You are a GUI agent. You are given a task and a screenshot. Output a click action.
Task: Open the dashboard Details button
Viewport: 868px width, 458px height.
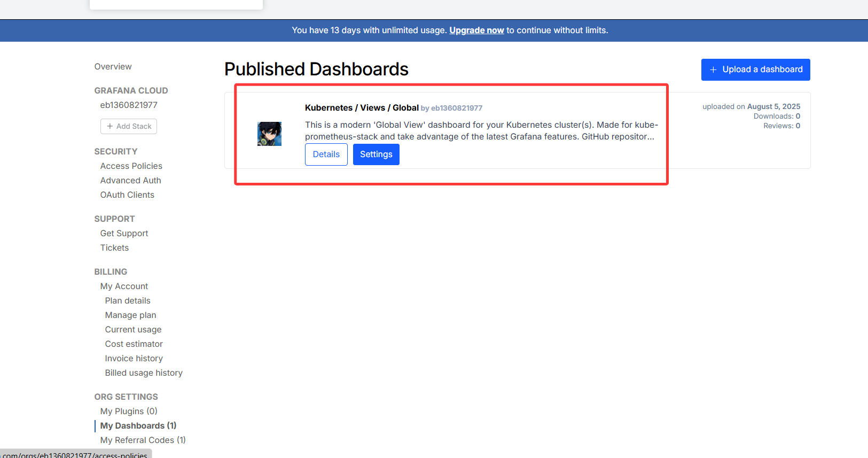tap(326, 154)
